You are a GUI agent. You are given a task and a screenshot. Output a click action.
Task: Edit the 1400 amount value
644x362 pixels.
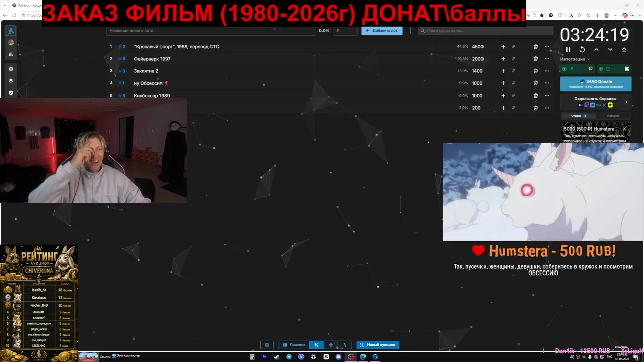pos(477,71)
